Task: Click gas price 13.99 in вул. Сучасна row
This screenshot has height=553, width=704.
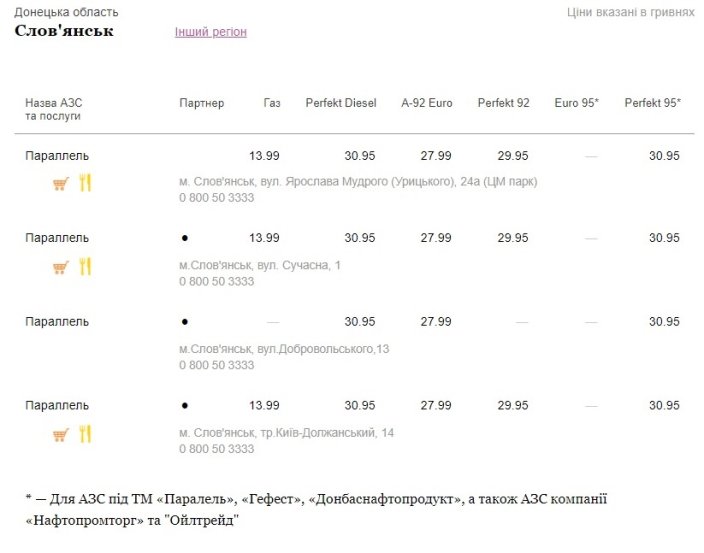Action: coord(264,238)
